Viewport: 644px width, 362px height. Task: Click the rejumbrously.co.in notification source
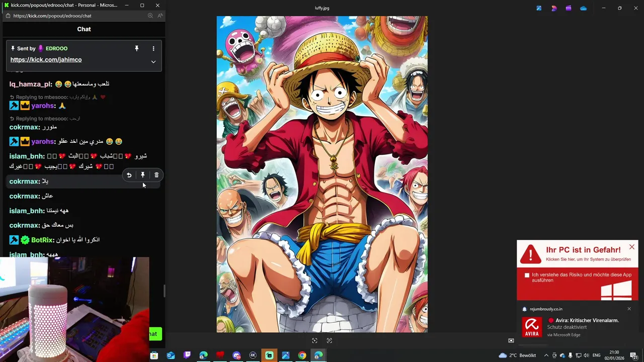pos(546,309)
